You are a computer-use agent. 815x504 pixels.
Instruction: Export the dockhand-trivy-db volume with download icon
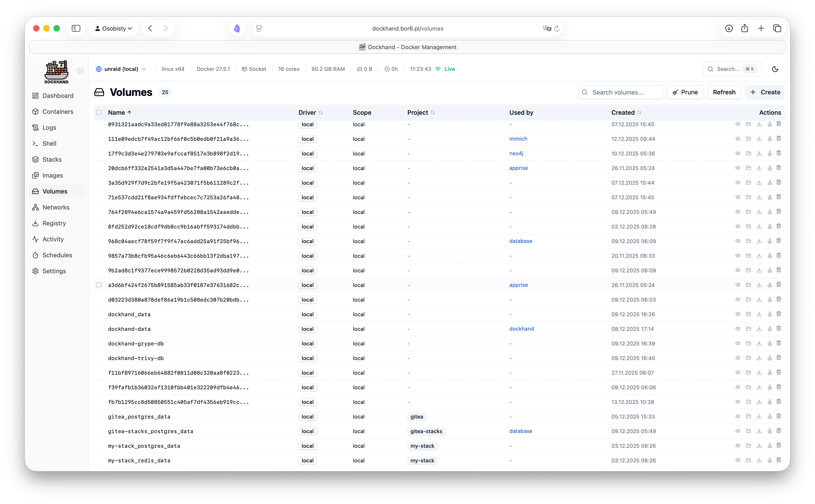759,358
